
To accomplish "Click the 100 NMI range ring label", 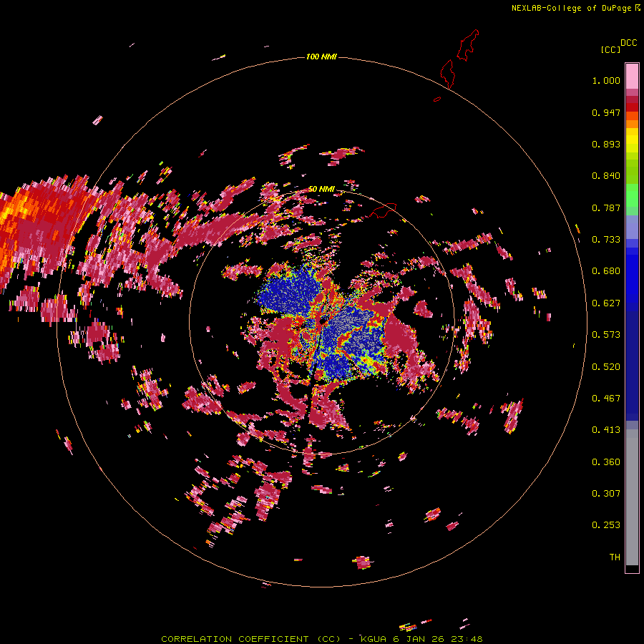I will tap(321, 57).
